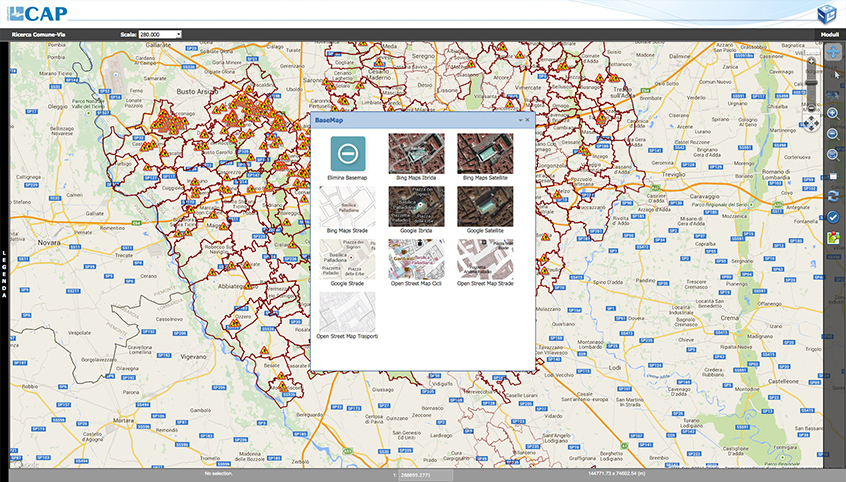Choose Google Satellite basemap
Image resolution: width=846 pixels, height=482 pixels.
click(485, 207)
